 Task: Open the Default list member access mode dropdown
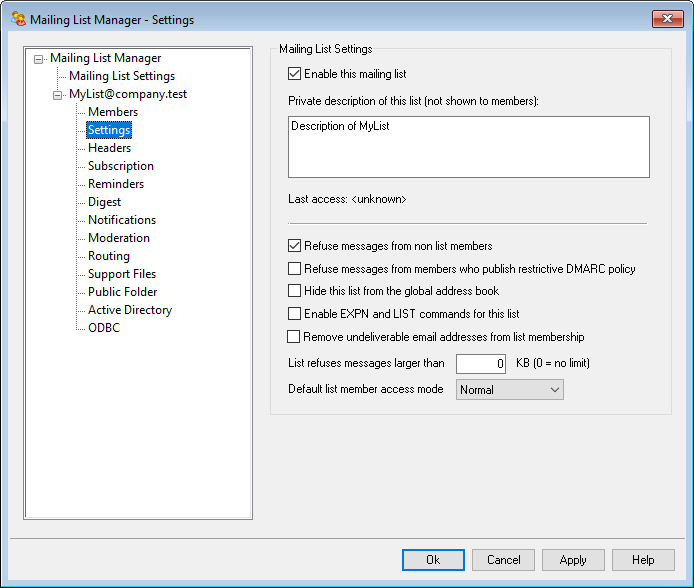point(510,389)
